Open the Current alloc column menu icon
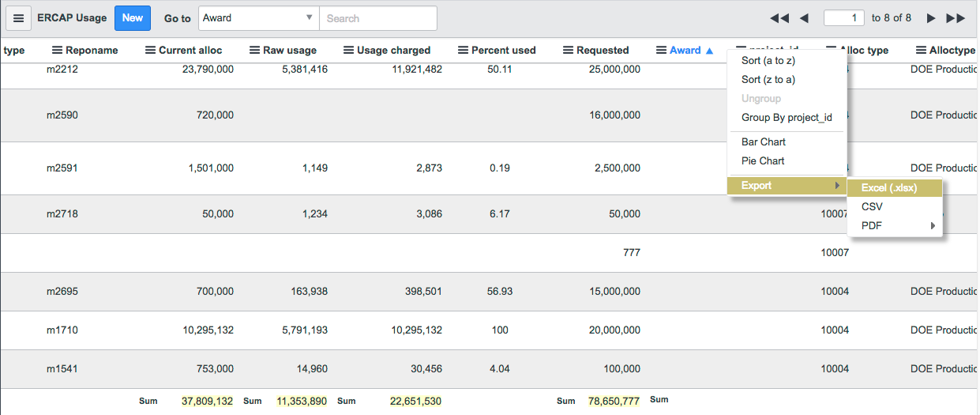The image size is (980, 415). 151,51
